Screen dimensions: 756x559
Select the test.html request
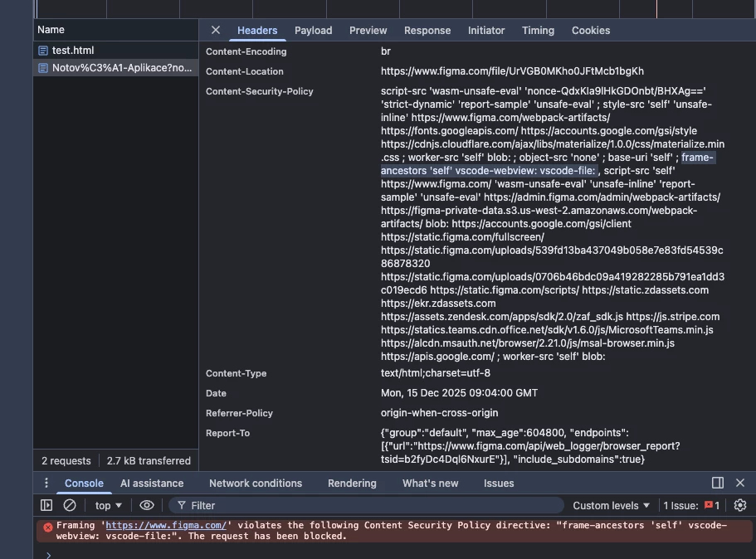[x=115, y=50]
